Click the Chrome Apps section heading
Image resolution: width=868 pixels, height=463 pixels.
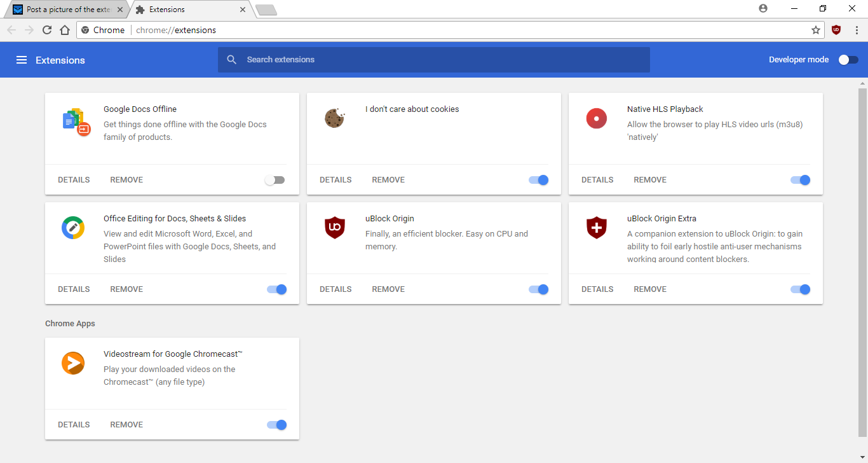pyautogui.click(x=70, y=324)
